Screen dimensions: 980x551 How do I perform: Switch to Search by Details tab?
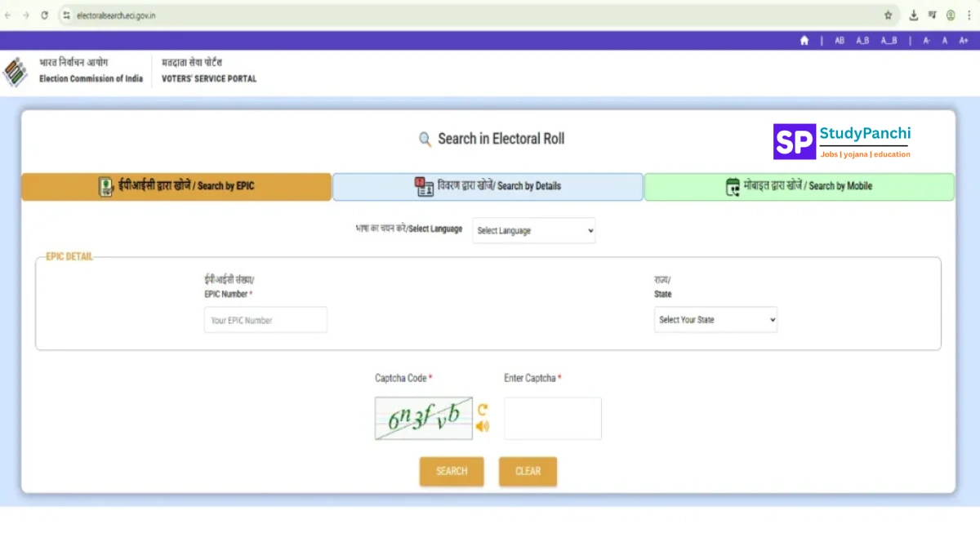pyautogui.click(x=488, y=186)
